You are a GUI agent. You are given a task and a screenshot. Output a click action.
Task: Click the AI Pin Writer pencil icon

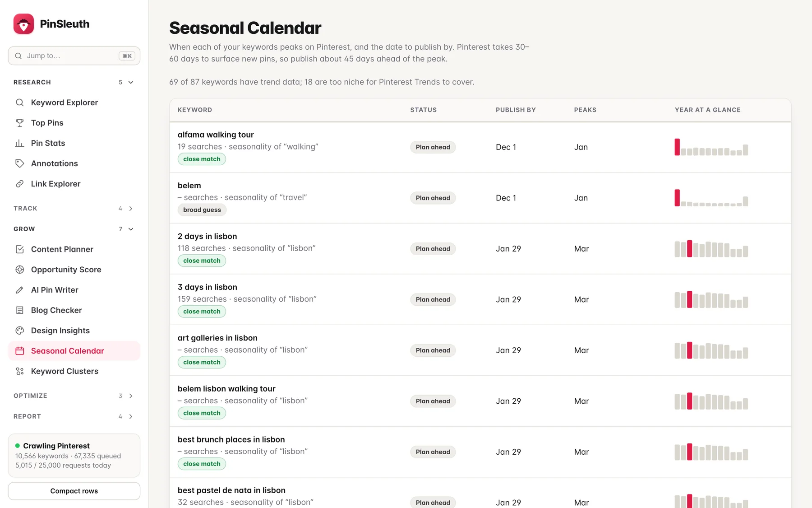click(x=19, y=290)
